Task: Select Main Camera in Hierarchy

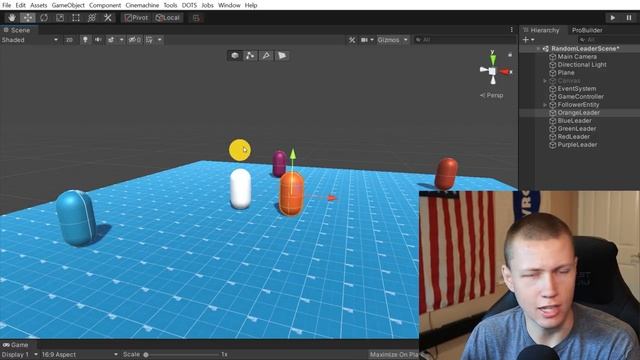Action: (x=577, y=57)
